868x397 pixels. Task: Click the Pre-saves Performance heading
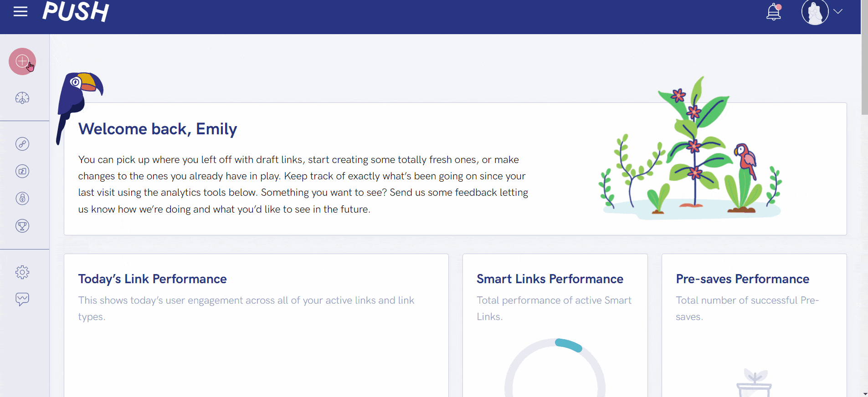pos(743,279)
